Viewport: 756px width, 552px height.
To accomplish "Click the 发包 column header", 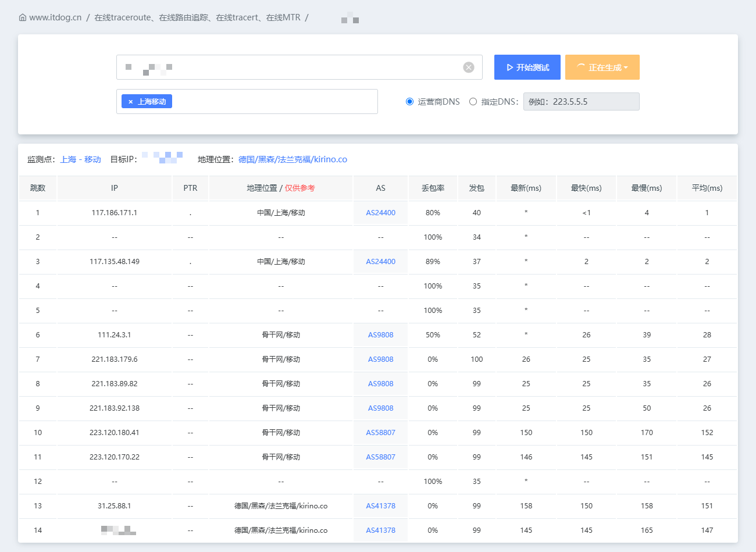I will click(x=477, y=188).
